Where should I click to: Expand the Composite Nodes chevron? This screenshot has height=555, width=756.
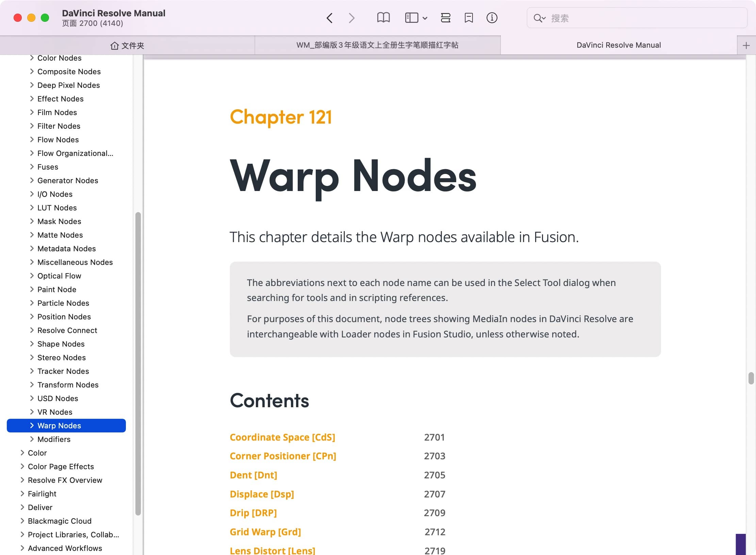32,72
